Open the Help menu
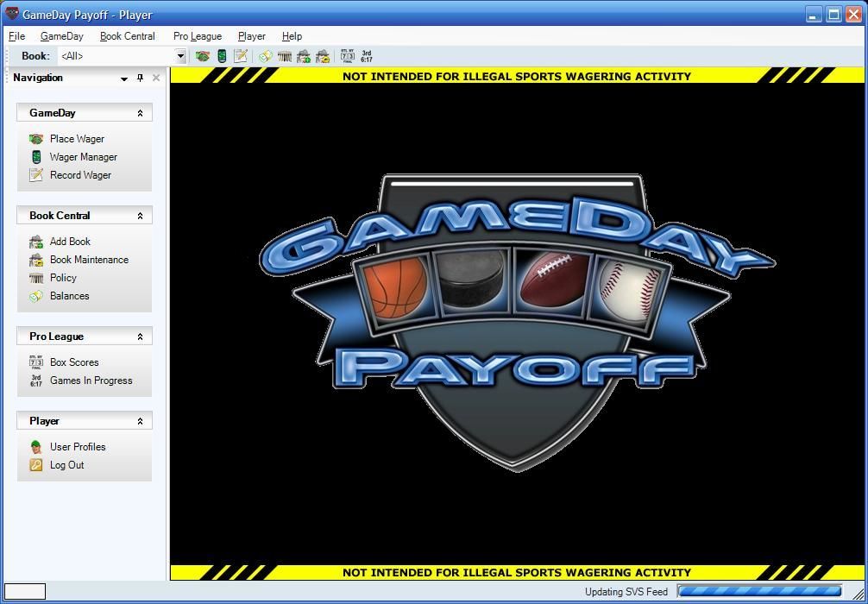 [292, 36]
